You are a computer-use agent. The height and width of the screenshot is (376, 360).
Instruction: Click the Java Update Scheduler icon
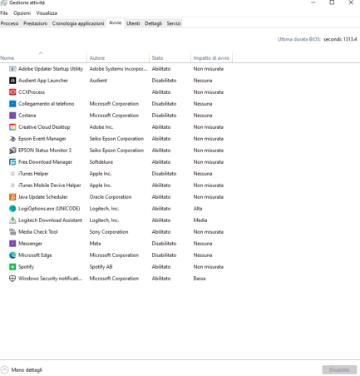12,197
